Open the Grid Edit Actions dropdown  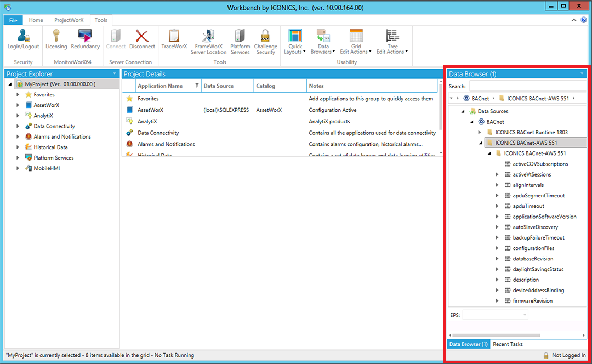(356, 42)
